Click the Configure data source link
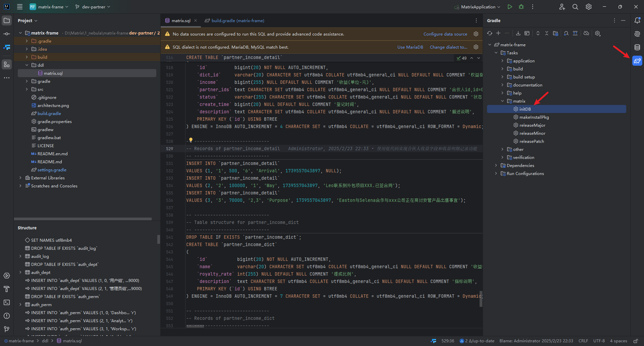The height and width of the screenshot is (346, 644). pyautogui.click(x=445, y=34)
